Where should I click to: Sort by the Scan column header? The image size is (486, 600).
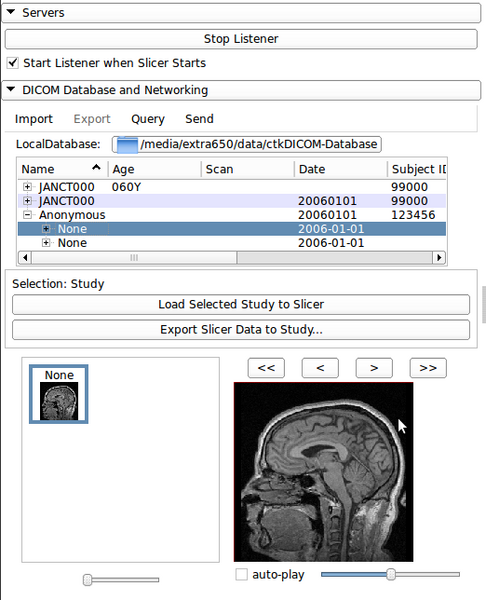pos(248,169)
